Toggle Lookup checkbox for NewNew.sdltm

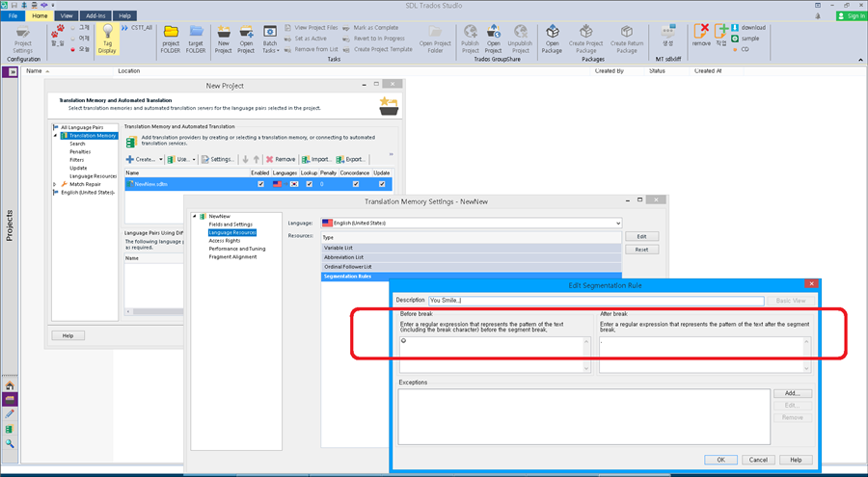309,184
